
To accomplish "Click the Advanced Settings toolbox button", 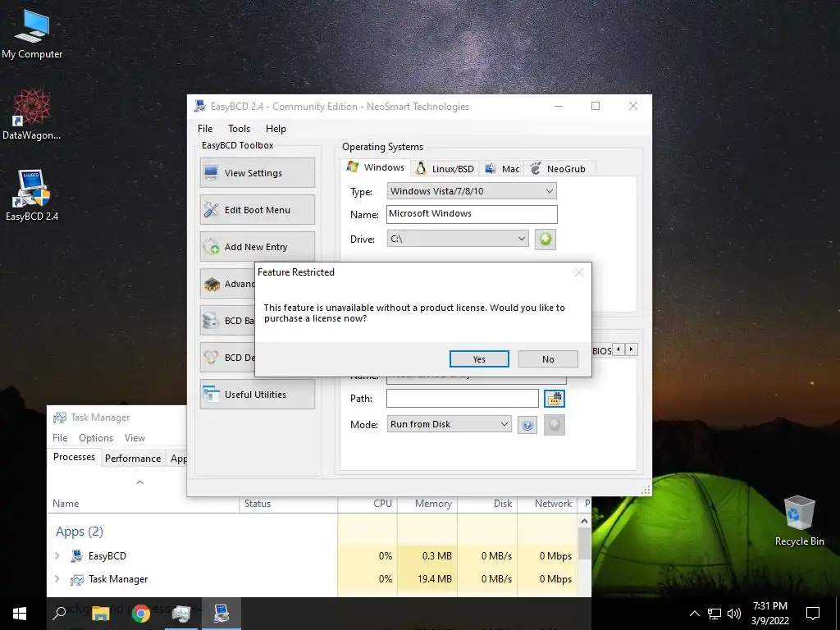I will (228, 283).
